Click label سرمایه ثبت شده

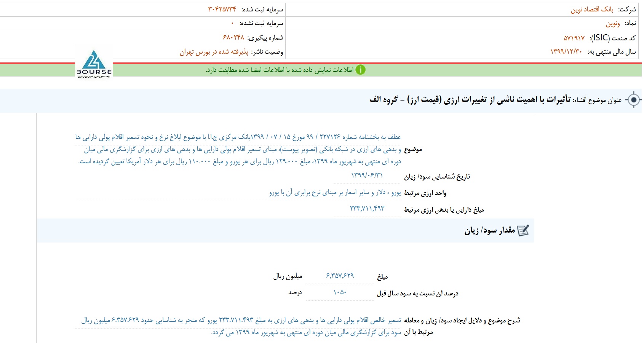coord(262,10)
